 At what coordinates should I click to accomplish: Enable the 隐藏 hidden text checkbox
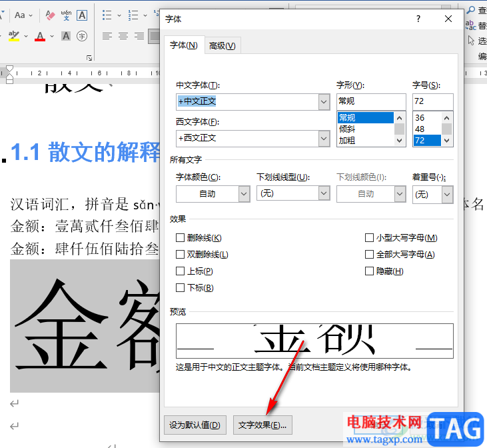coord(369,271)
